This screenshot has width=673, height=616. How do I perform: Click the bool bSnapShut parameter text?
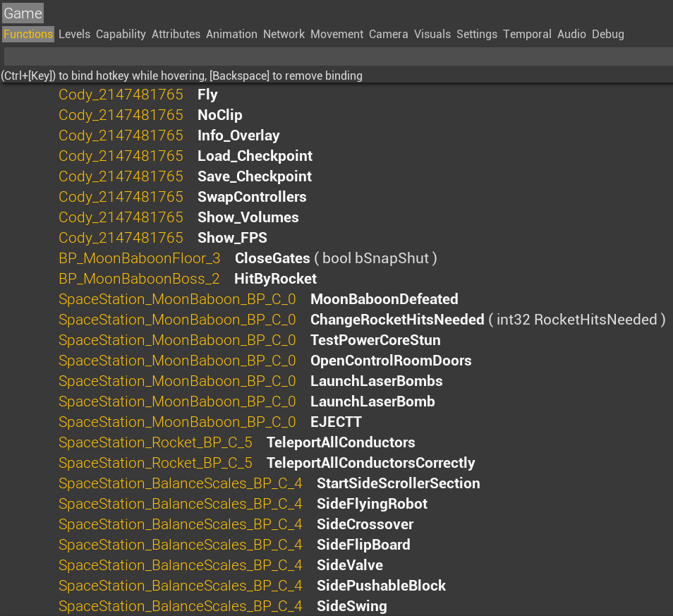375,258
